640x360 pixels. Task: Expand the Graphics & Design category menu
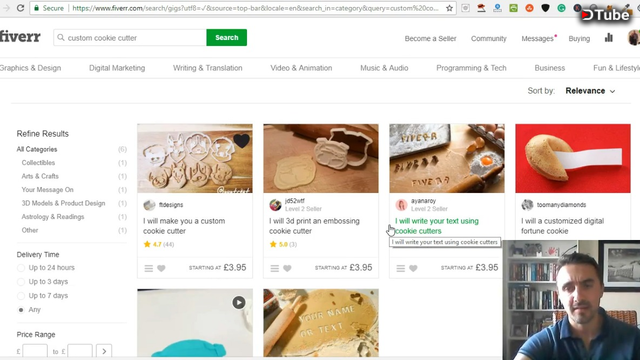(30, 68)
